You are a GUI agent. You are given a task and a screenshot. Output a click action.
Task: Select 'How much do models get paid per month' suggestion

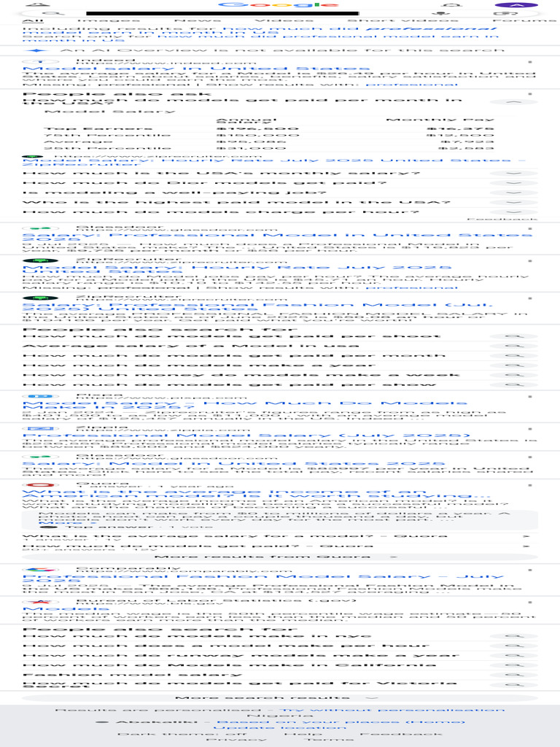[x=234, y=355]
